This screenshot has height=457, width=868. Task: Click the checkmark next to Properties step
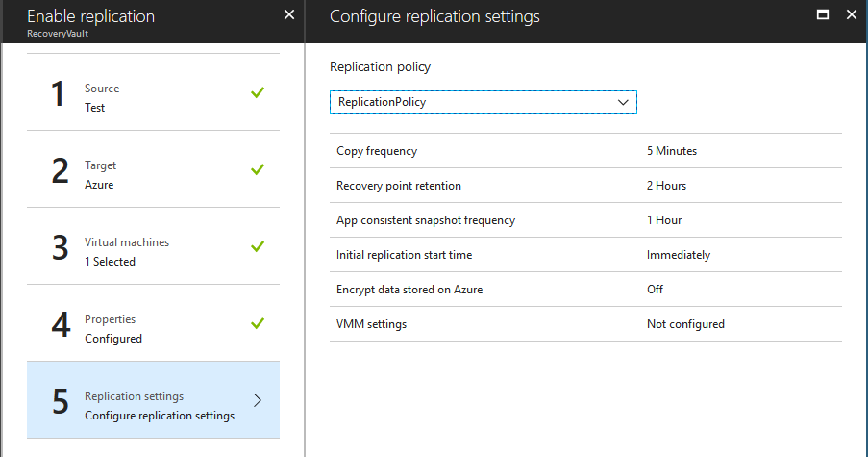[x=258, y=323]
